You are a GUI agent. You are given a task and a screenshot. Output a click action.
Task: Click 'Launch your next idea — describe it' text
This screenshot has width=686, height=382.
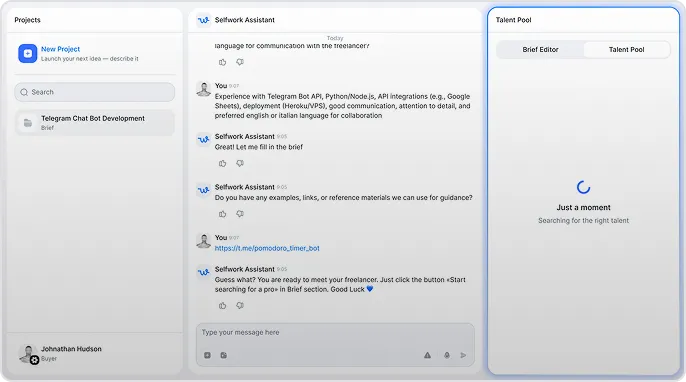click(x=90, y=59)
